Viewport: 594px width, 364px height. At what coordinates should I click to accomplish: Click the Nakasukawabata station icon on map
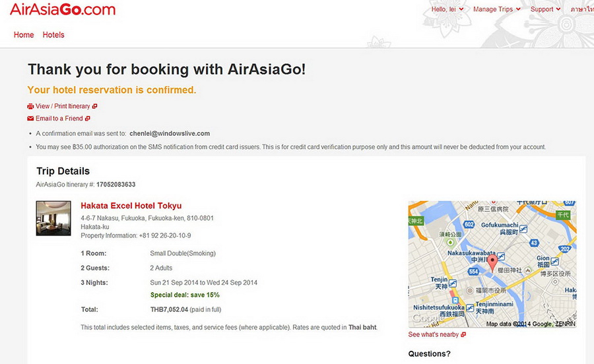501,257
